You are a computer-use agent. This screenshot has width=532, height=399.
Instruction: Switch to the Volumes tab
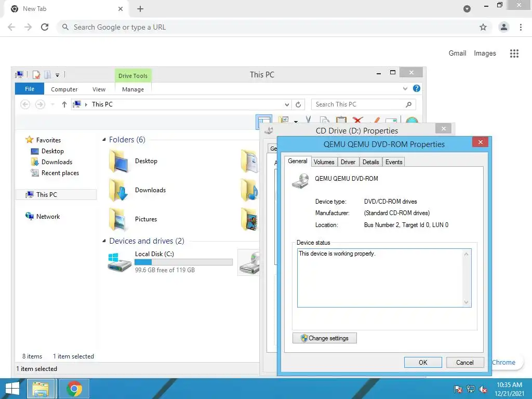324,162
